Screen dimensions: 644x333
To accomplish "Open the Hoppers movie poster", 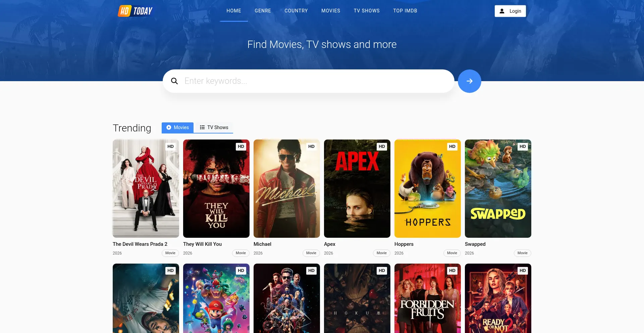I will pos(428,188).
